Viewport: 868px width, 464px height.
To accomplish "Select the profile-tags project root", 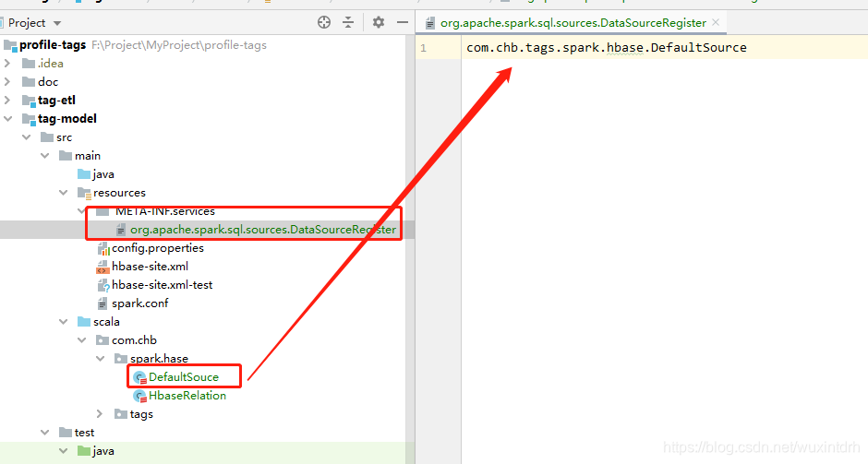I will [53, 45].
